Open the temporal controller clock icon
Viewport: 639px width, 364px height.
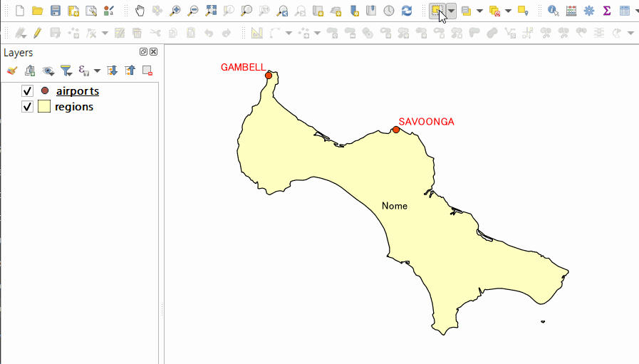click(x=389, y=11)
